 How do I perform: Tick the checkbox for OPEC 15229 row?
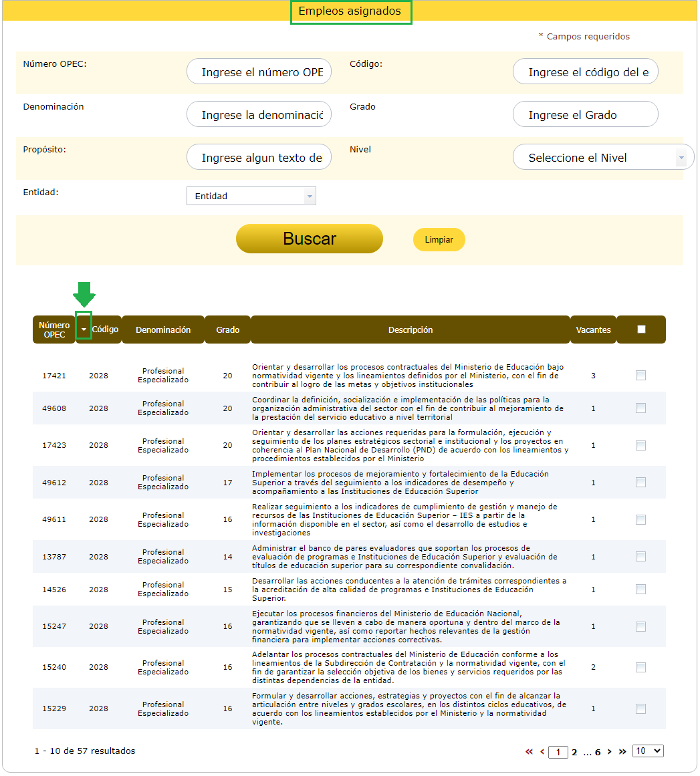pyautogui.click(x=640, y=708)
